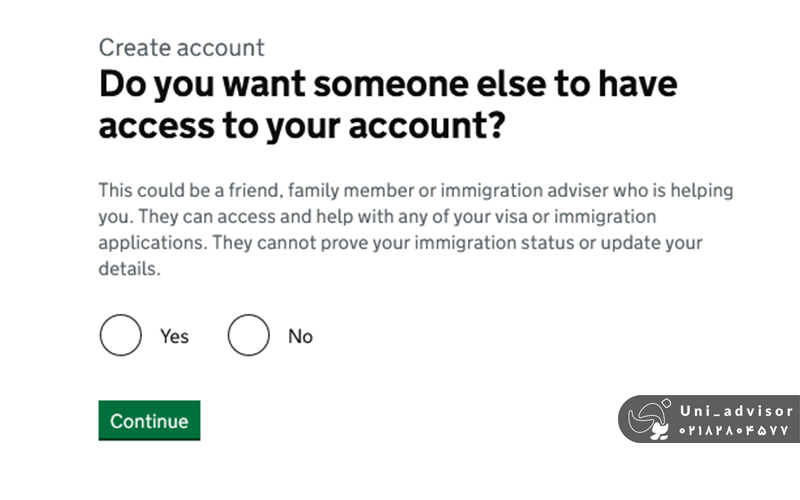Select the "No" radio button circle
Viewport: 800px width, 500px height.
248,336
